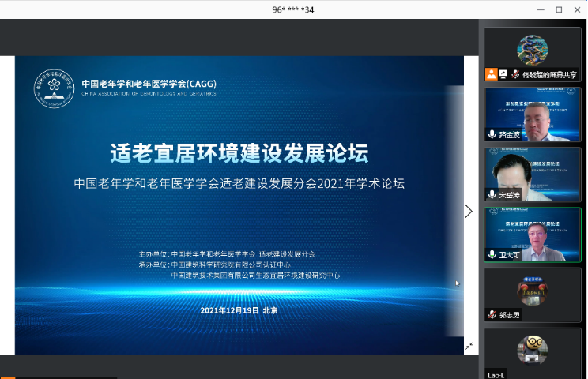
Task: Click the microphone icon next to 宋岳涛
Action: pos(492,194)
